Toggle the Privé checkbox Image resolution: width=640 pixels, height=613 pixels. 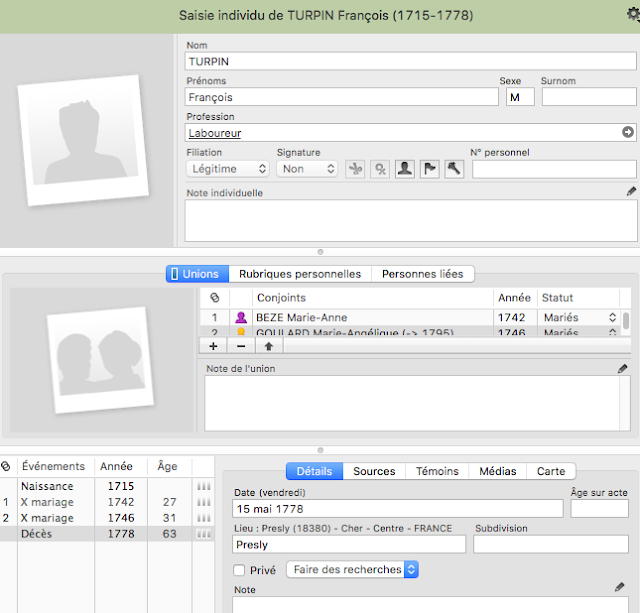pos(239,570)
